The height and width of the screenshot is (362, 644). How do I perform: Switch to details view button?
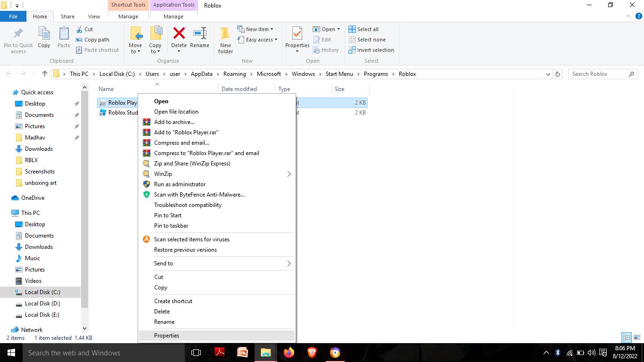627,337
